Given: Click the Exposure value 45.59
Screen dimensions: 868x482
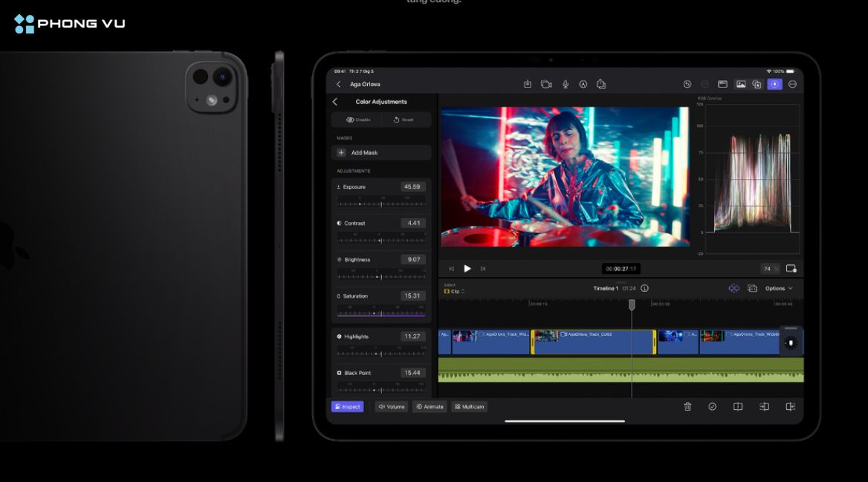Looking at the screenshot, I should (412, 187).
